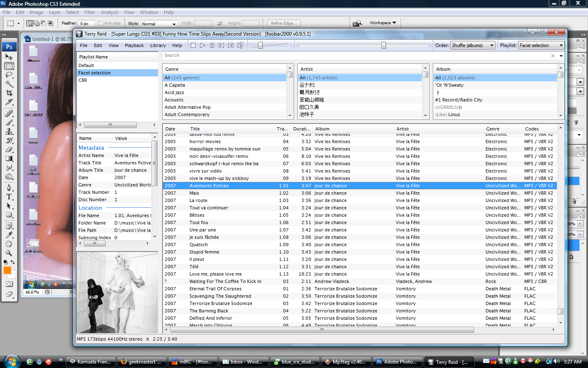Open the Filter menu in Photoshop

[90, 12]
